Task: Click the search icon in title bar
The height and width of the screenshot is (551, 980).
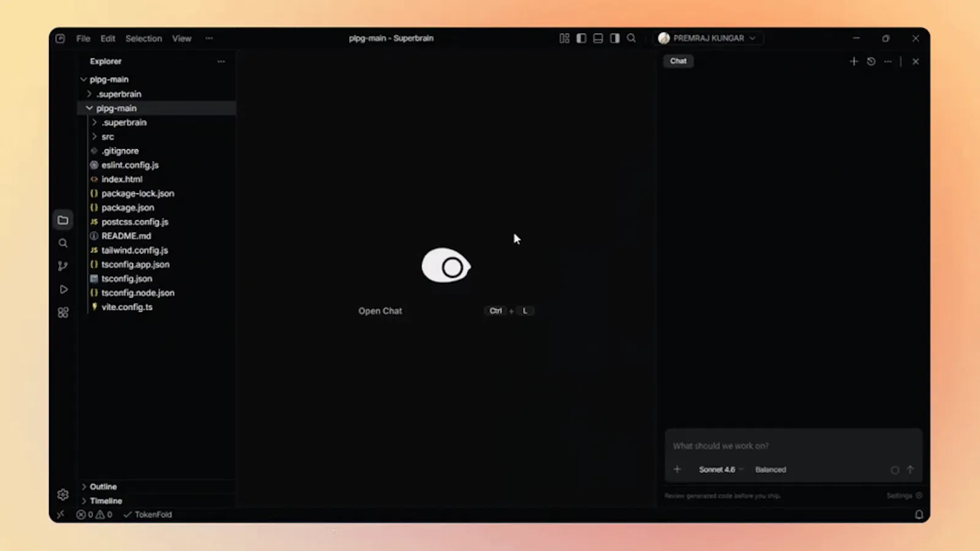Action: click(x=631, y=38)
